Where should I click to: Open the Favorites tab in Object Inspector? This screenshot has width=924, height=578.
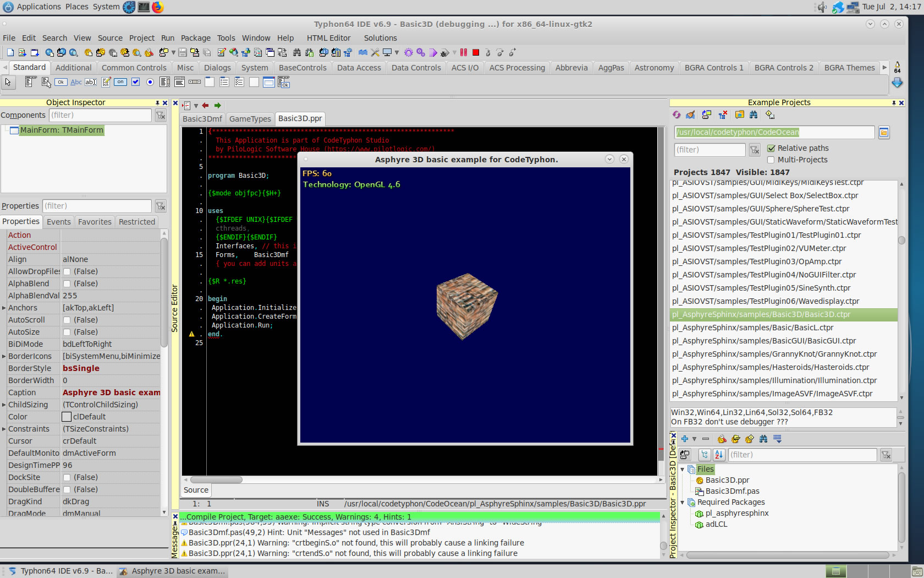pos(95,222)
